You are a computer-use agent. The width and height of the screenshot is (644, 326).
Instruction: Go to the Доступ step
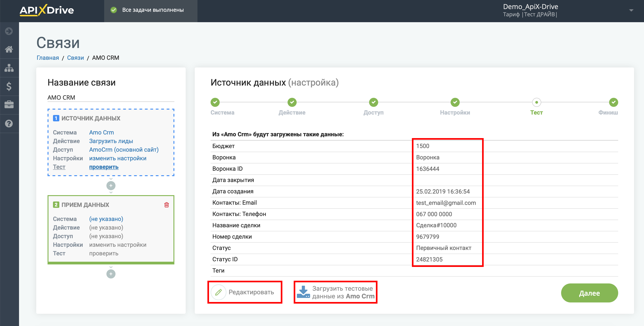point(373,102)
